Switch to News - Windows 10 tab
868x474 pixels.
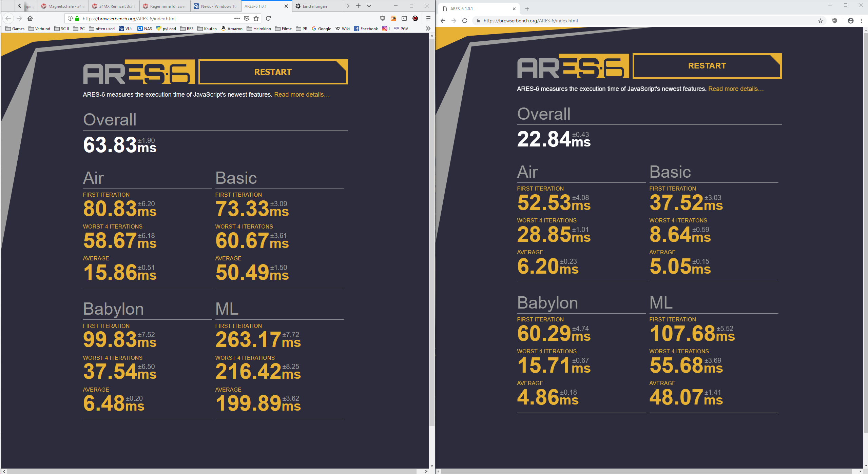pyautogui.click(x=215, y=6)
